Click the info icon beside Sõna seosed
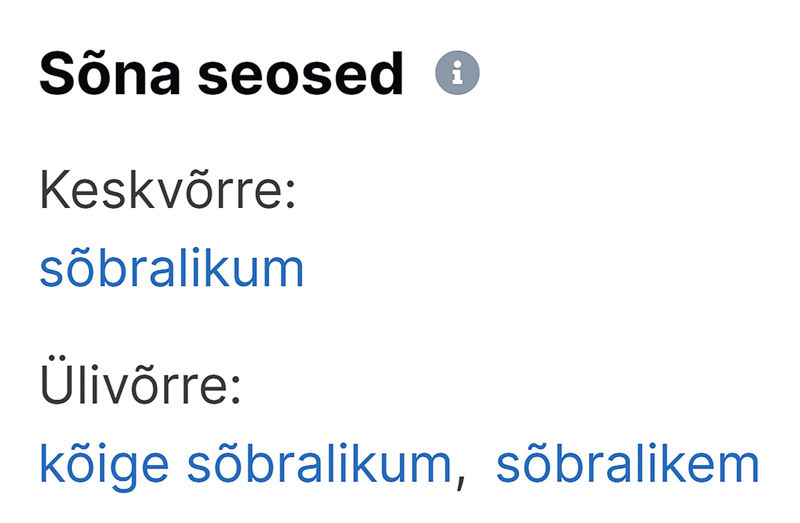Viewport: 800px width, 523px height. [457, 73]
